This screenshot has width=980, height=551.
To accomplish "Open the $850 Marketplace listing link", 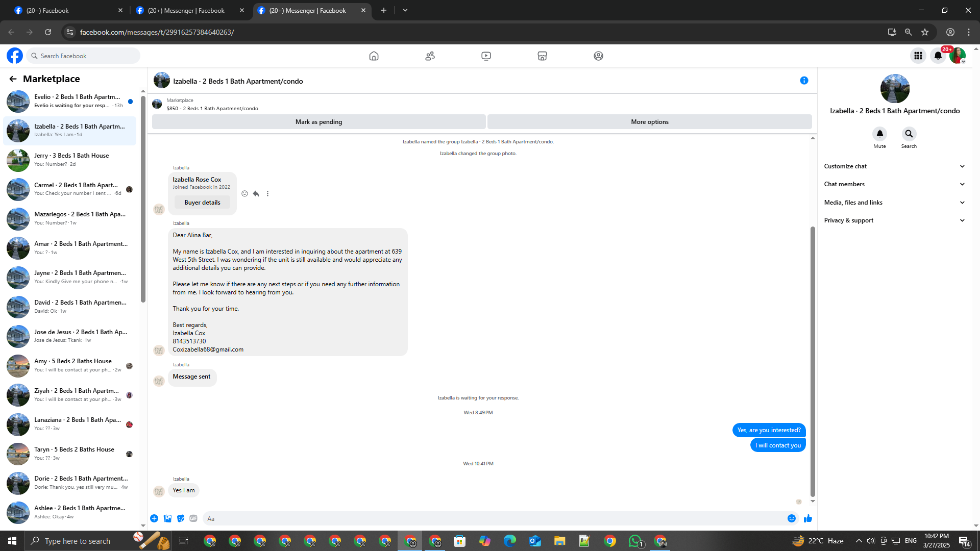I will [212, 109].
